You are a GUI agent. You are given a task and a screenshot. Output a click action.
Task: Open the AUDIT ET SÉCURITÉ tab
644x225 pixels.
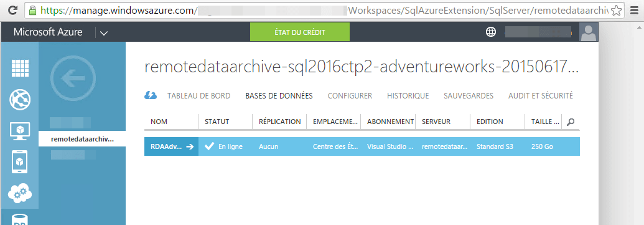point(541,96)
